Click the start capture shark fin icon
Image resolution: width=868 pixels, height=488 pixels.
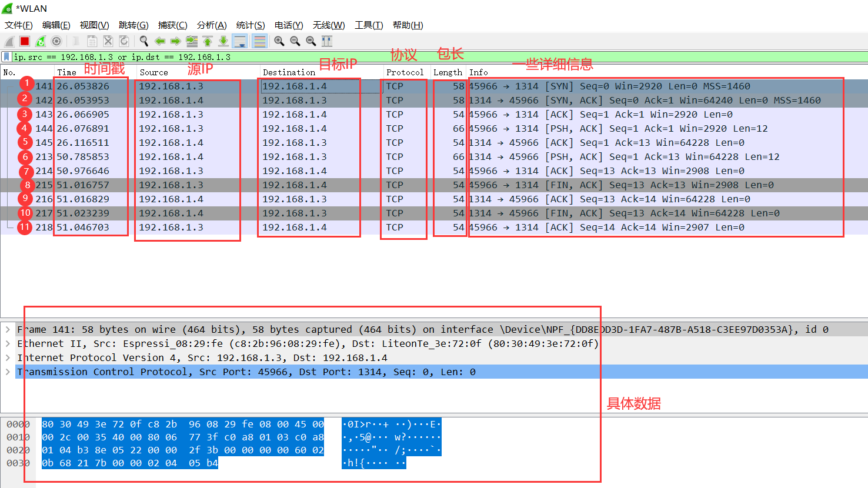(9, 41)
